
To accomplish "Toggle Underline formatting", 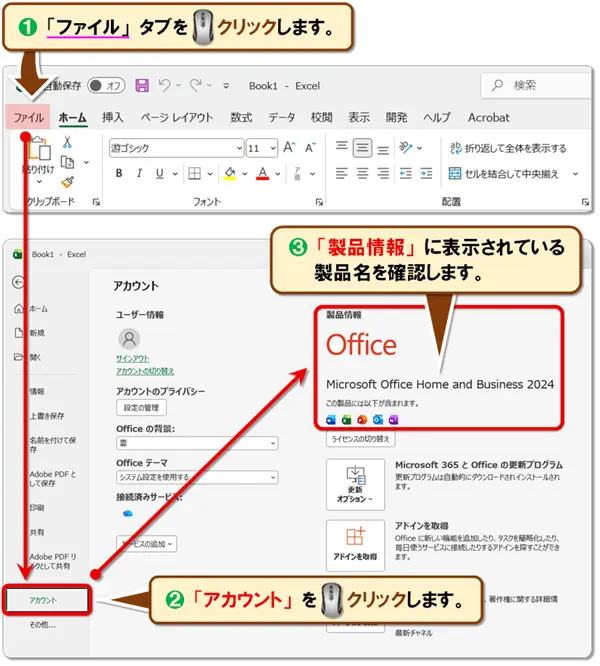I will [160, 173].
